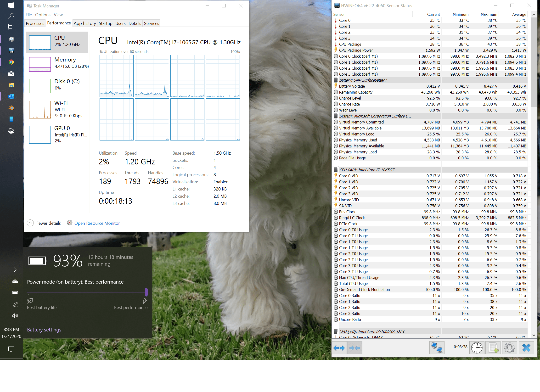
Task: Click the clock reset timer icon
Action: pyautogui.click(x=477, y=348)
